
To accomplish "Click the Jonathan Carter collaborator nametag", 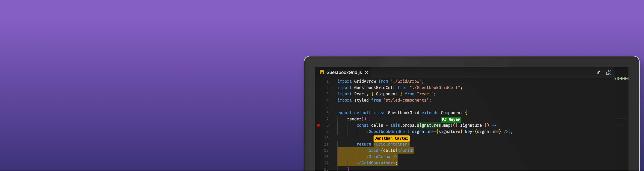I will click(x=391, y=138).
